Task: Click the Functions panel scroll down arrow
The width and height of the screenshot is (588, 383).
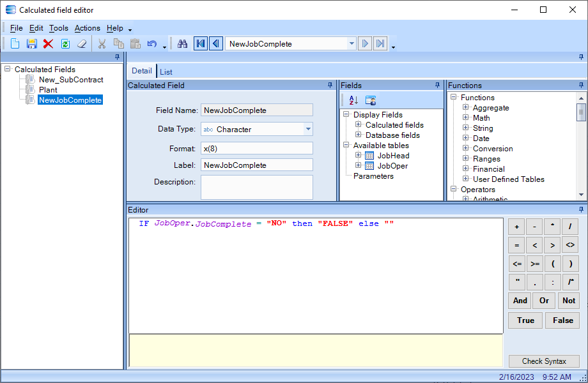Action: click(581, 195)
